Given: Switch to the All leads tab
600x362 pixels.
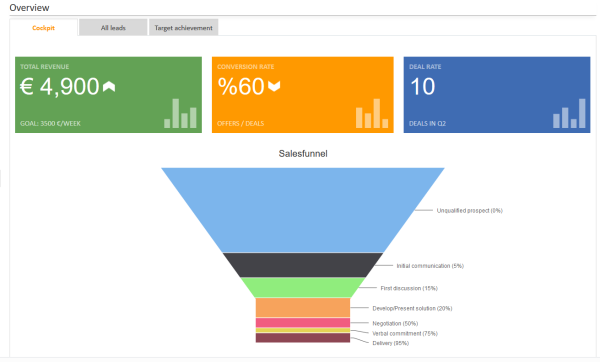Looking at the screenshot, I should (113, 28).
